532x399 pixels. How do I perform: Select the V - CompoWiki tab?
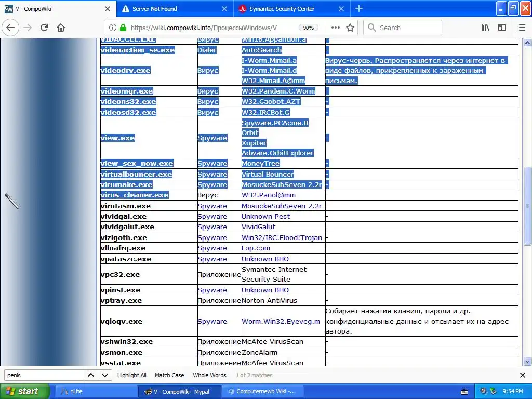58,9
